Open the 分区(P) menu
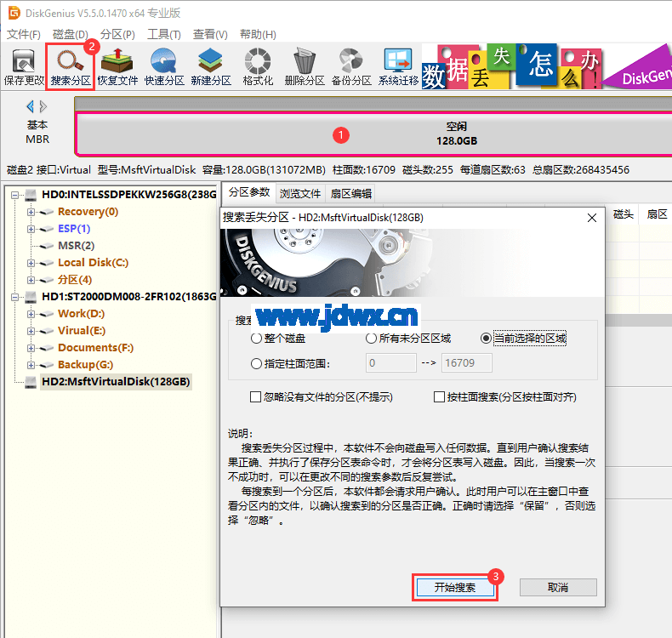 click(117, 34)
